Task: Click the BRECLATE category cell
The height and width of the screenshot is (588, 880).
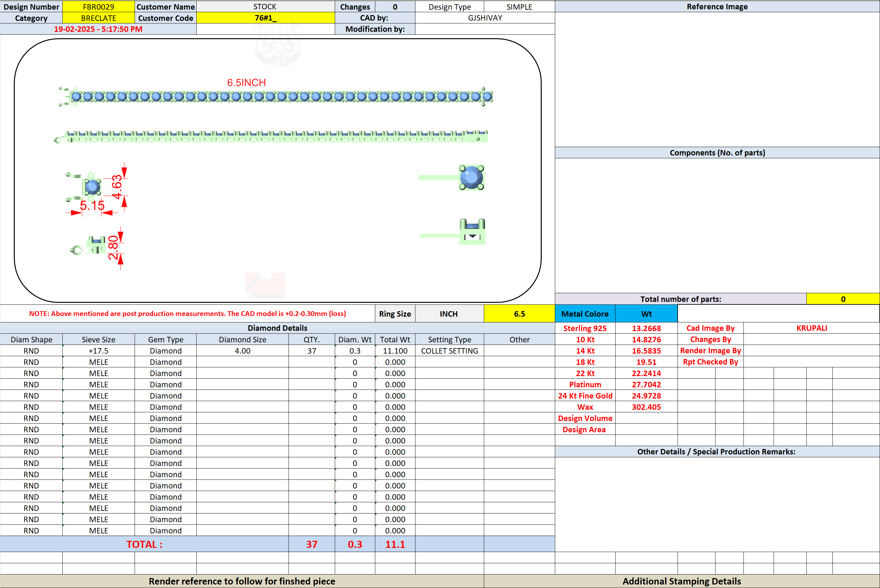Action: click(x=98, y=18)
